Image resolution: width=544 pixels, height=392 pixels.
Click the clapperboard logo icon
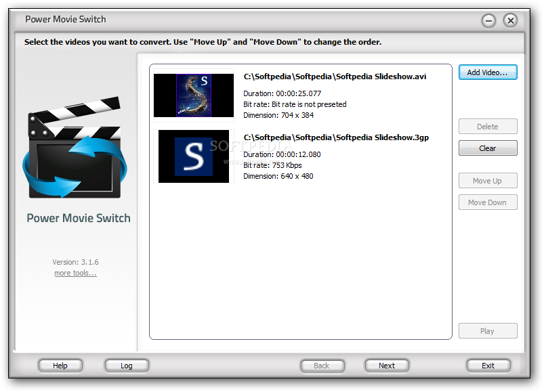[75, 148]
